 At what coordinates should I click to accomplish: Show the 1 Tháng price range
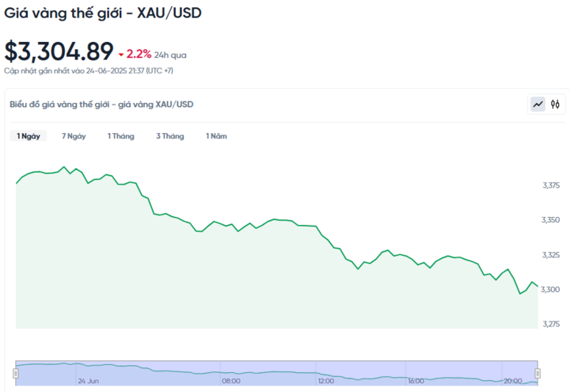[x=120, y=136]
